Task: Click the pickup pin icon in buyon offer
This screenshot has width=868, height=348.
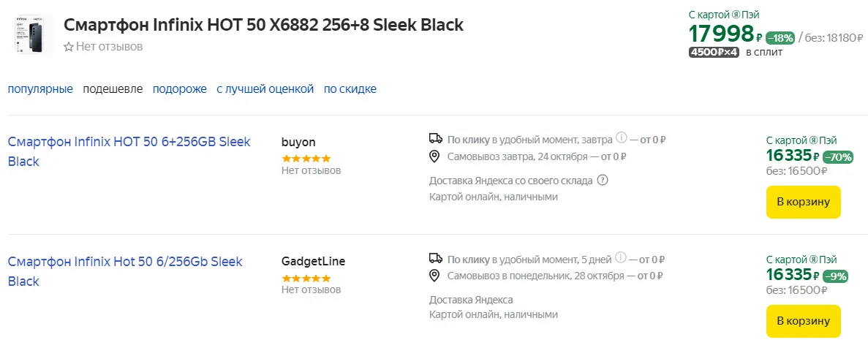Action: [434, 156]
